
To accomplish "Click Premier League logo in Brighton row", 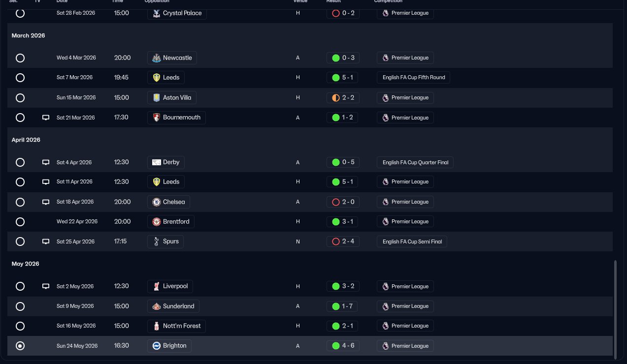I will point(385,346).
